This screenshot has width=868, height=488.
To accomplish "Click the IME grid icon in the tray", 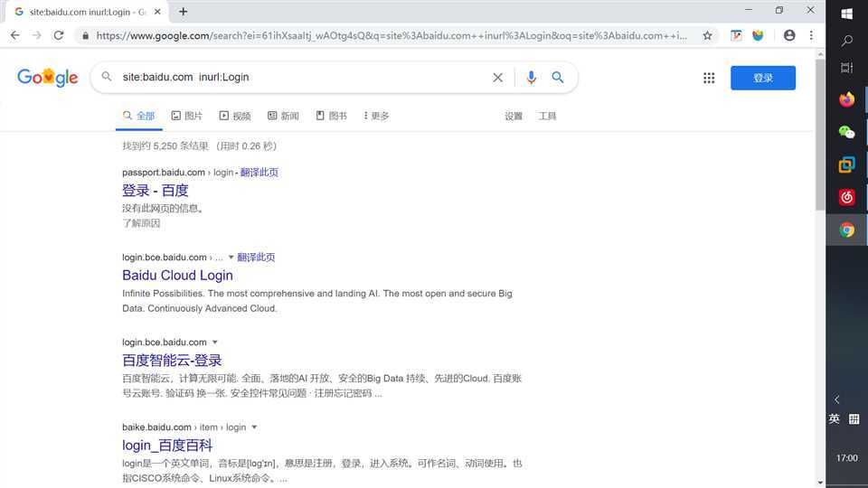I will [854, 418].
